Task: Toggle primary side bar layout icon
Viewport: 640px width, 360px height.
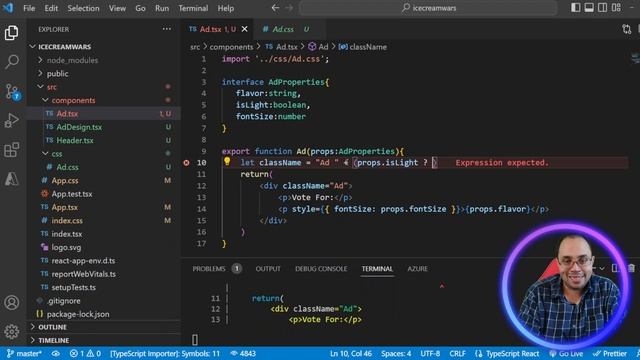Action: click(576, 8)
